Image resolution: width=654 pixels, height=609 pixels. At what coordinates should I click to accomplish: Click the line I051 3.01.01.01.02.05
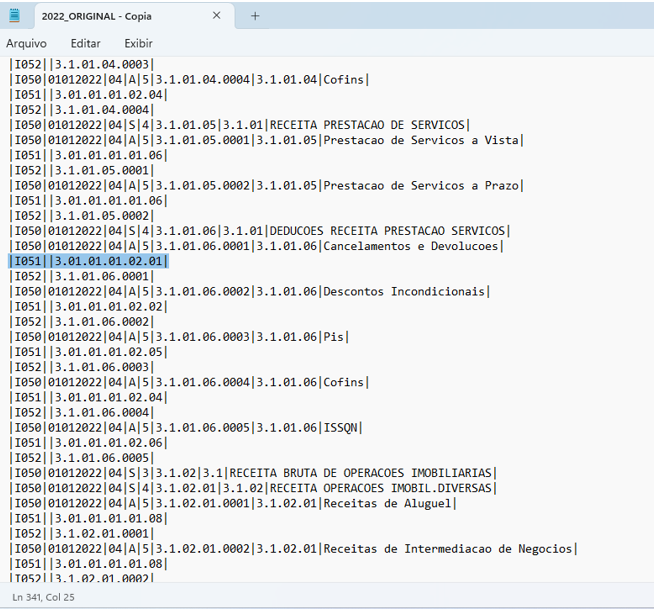pos(88,352)
